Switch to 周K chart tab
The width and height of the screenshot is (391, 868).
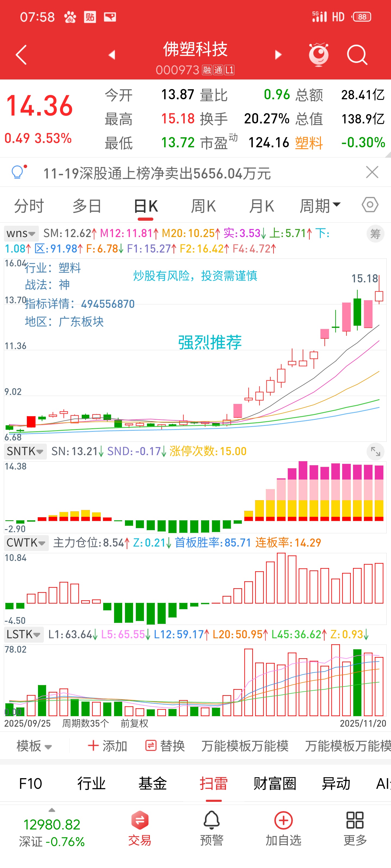203,206
